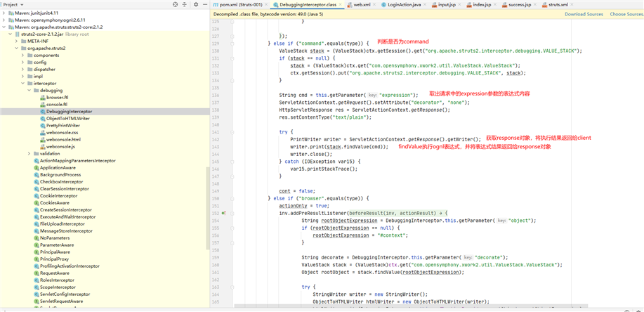Viewport: 644px width, 312px height.
Task: Open CheckboxInterceptor class icon
Action: (x=36, y=182)
